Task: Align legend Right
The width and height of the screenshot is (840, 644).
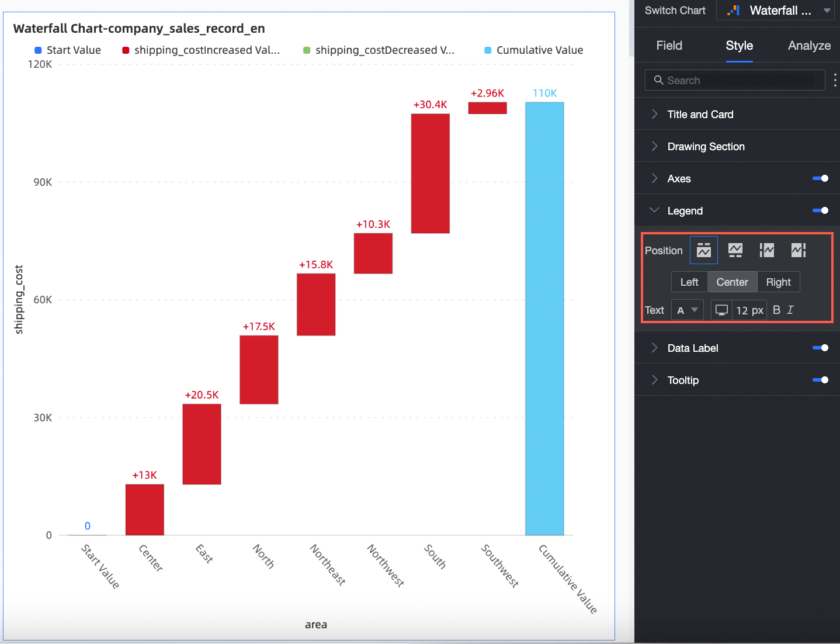Action: click(778, 282)
